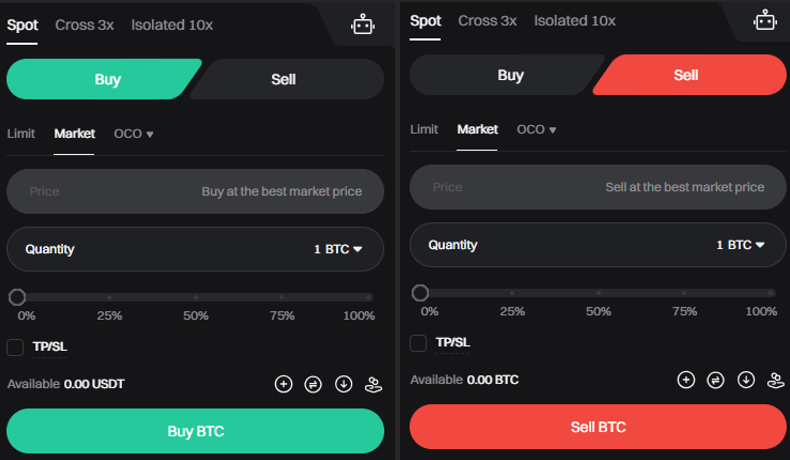The height and width of the screenshot is (460, 790).
Task: Click the hand-with-coin icon in the Sell panel
Action: 776,380
